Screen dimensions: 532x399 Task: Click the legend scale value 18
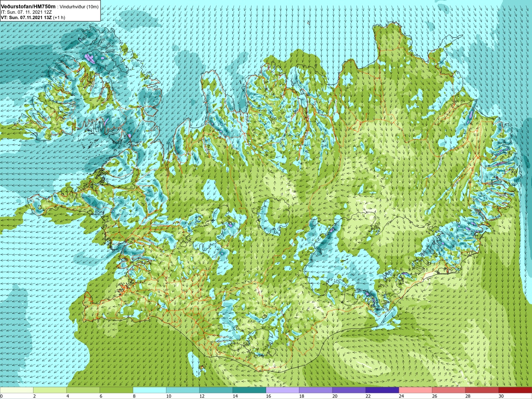click(302, 396)
